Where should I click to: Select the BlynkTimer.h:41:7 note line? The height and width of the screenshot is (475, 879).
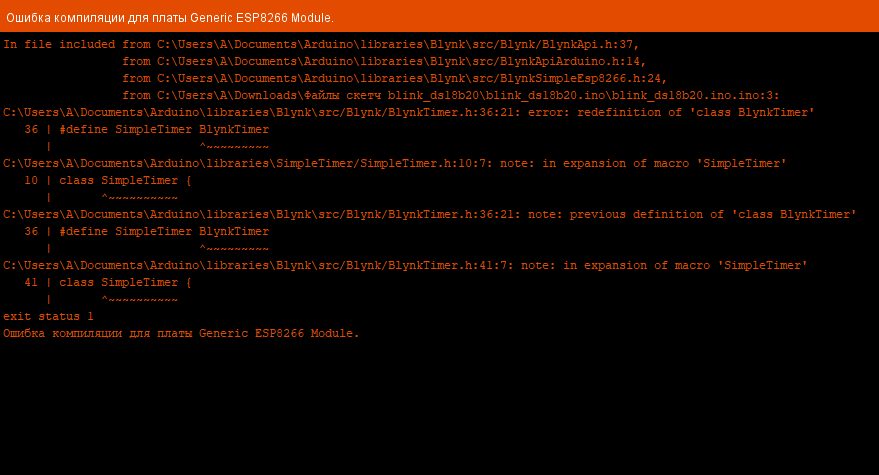[405, 266]
